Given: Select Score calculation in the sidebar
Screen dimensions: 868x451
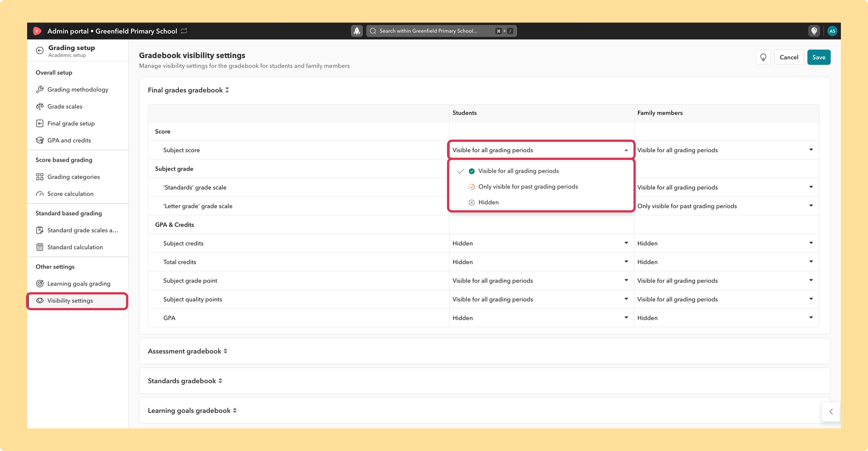Looking at the screenshot, I should click(x=78, y=194).
